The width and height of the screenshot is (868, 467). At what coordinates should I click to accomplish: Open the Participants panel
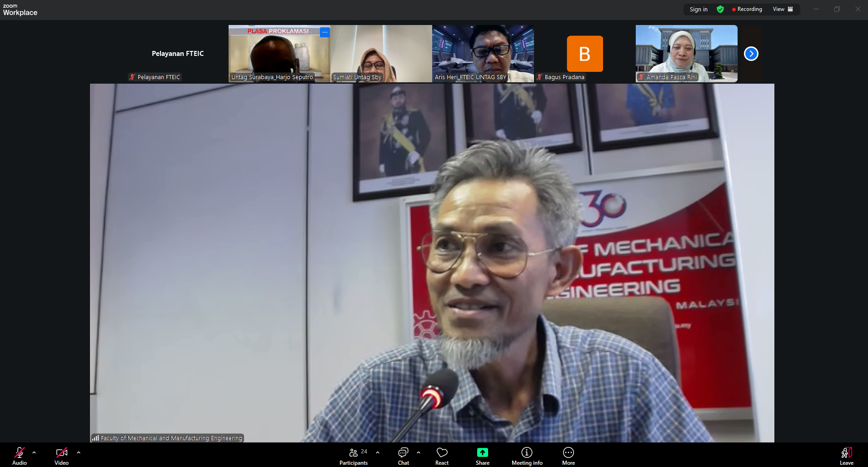pos(354,455)
